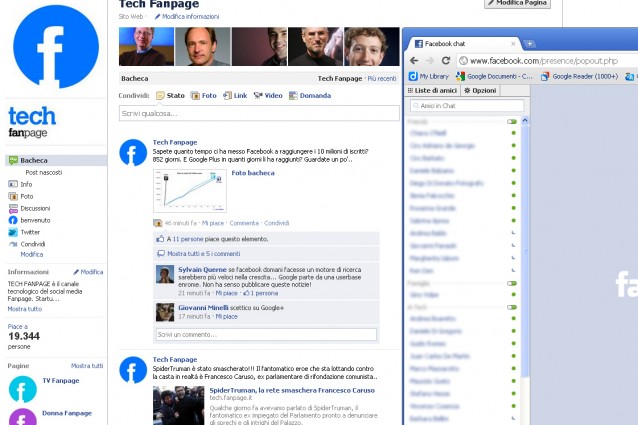
Task: Click 11 persone likes link
Action: 188,239
